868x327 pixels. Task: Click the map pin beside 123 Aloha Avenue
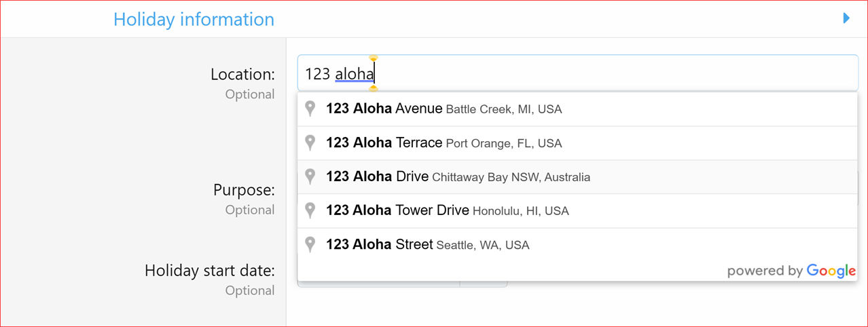[310, 109]
